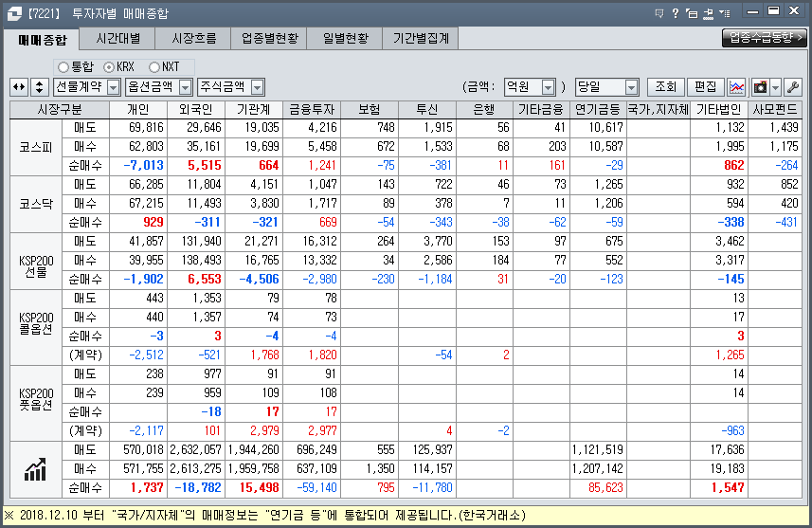
Task: Open the wrench settings icon
Action: (x=793, y=87)
